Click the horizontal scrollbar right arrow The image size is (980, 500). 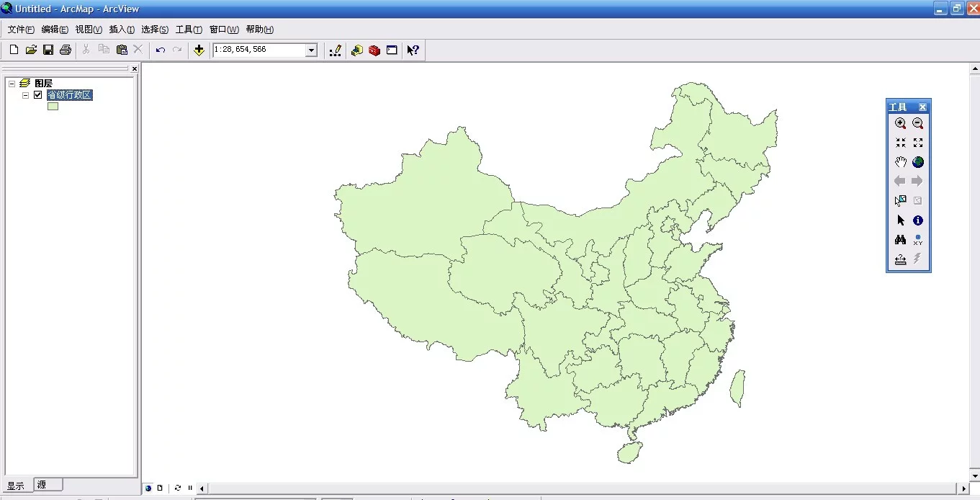pyautogui.click(x=964, y=488)
